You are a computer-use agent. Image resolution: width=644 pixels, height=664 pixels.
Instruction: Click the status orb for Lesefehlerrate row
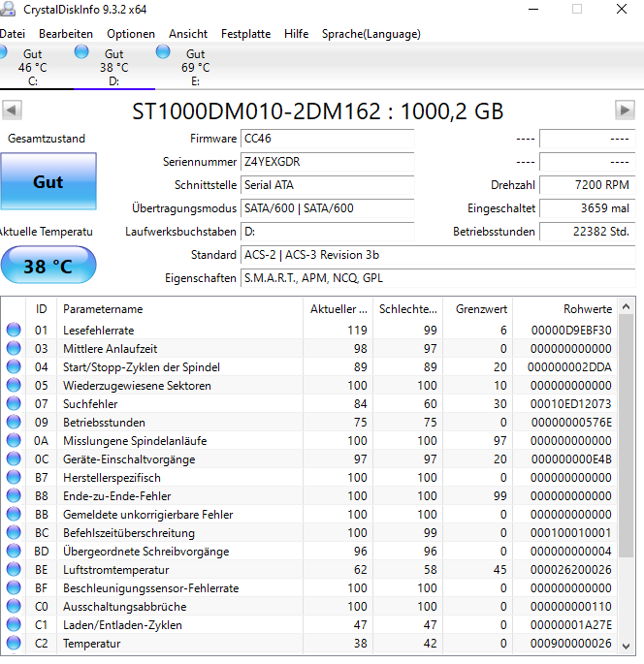[14, 330]
